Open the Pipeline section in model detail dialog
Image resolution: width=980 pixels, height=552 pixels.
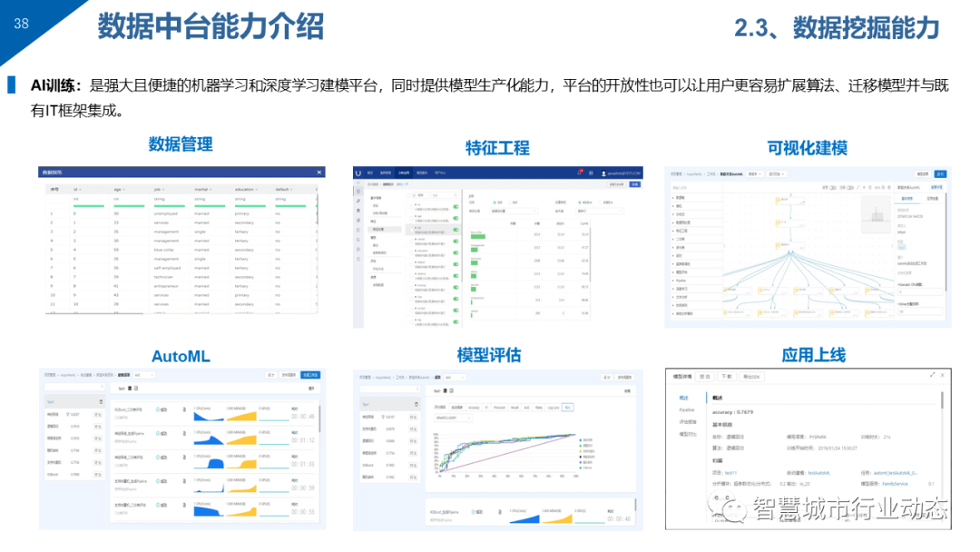[687, 410]
